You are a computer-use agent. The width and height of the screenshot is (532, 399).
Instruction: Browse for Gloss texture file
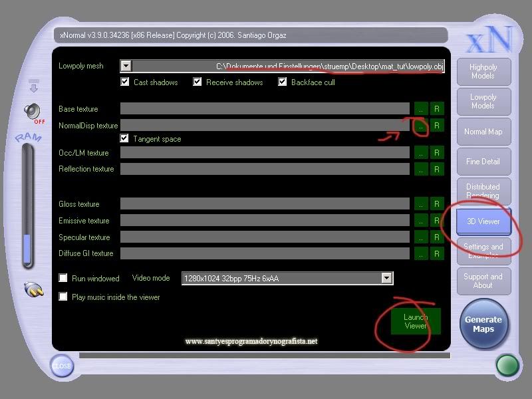[x=421, y=204]
